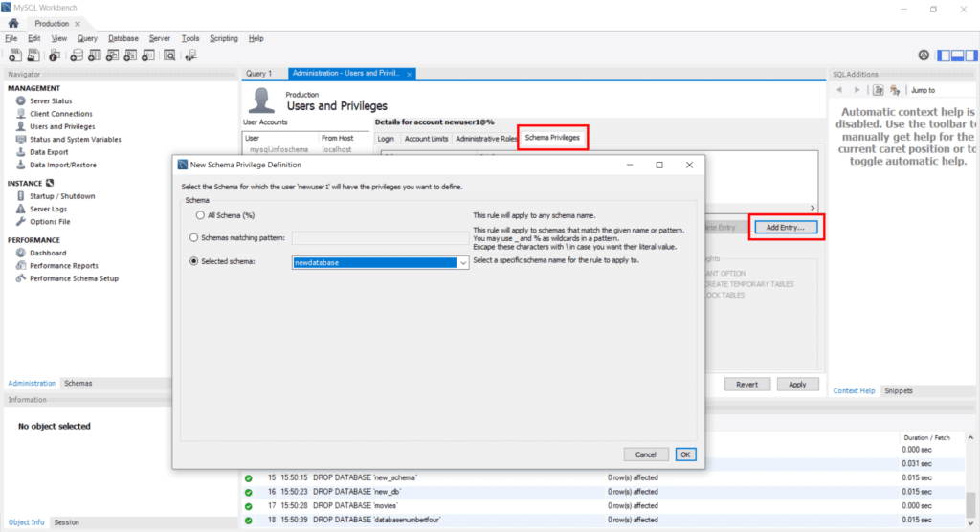980x532 pixels.
Task: Cancel the New Schema Privilege dialog
Action: [646, 454]
